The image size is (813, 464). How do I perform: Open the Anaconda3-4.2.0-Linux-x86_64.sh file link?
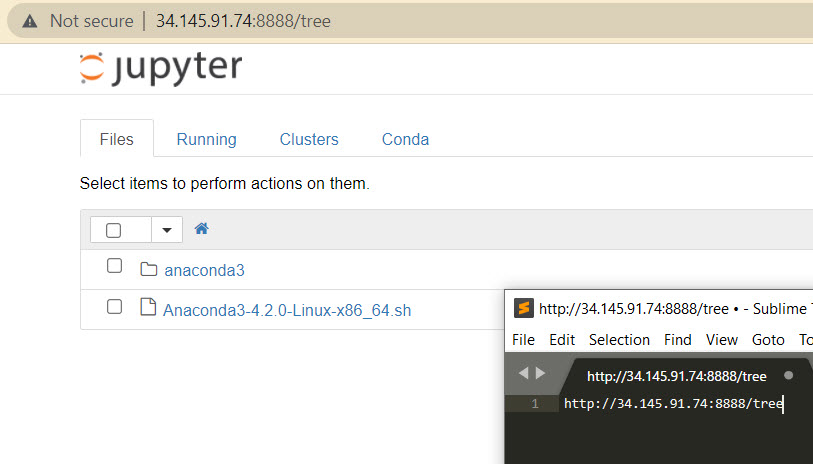coord(287,310)
